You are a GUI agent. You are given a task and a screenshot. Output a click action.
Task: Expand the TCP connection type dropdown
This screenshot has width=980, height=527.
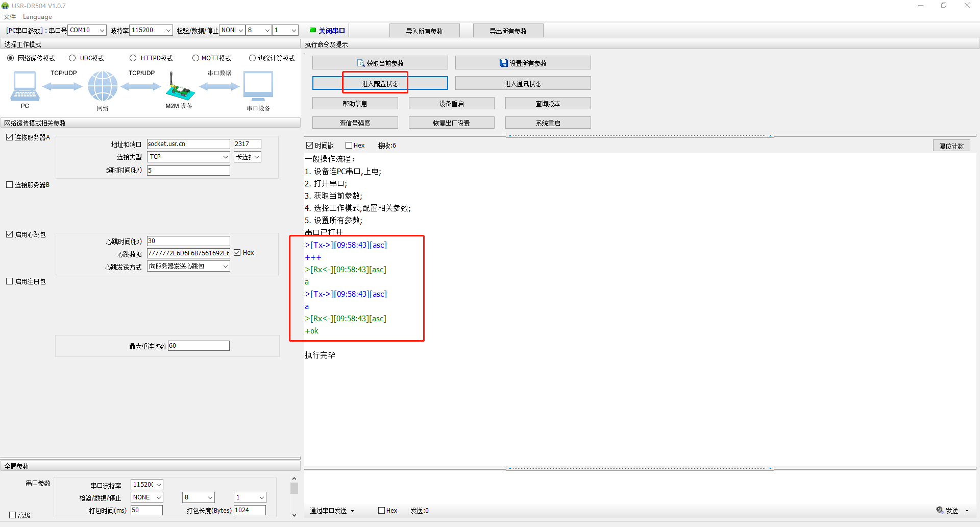(189, 157)
